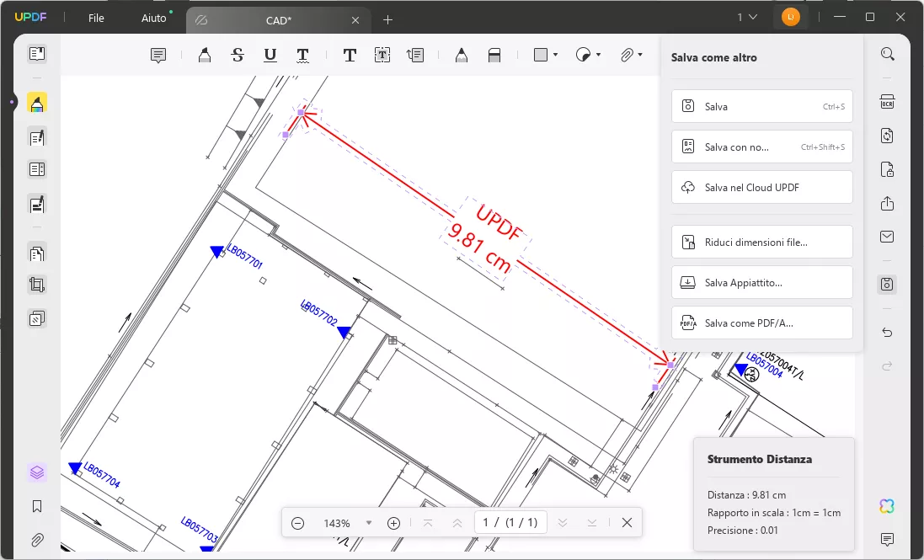Viewport: 924px width, 560px height.
Task: Click the UPDF logo
Action: 30,17
